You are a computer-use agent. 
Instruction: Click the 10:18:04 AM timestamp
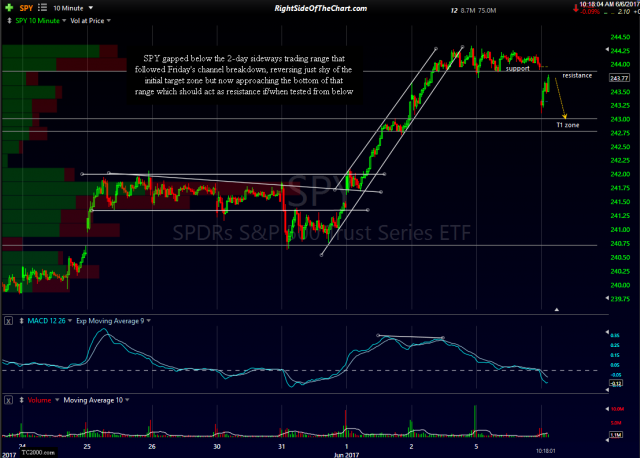597,4
